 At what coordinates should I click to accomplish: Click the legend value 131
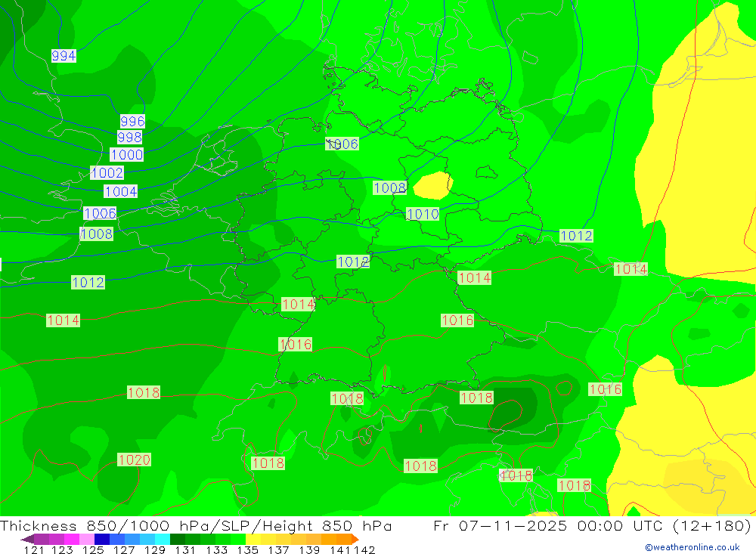(x=185, y=550)
